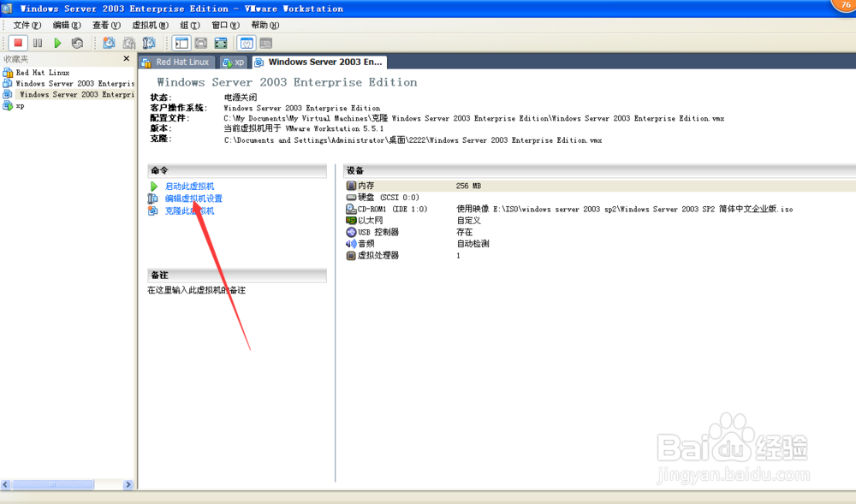Click the 自动检测 audio value
The width and height of the screenshot is (856, 504).
[x=473, y=244]
